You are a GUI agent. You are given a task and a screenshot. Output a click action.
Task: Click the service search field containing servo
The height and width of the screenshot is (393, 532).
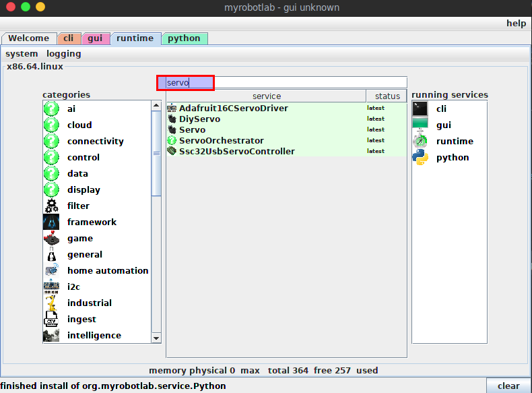pos(286,82)
